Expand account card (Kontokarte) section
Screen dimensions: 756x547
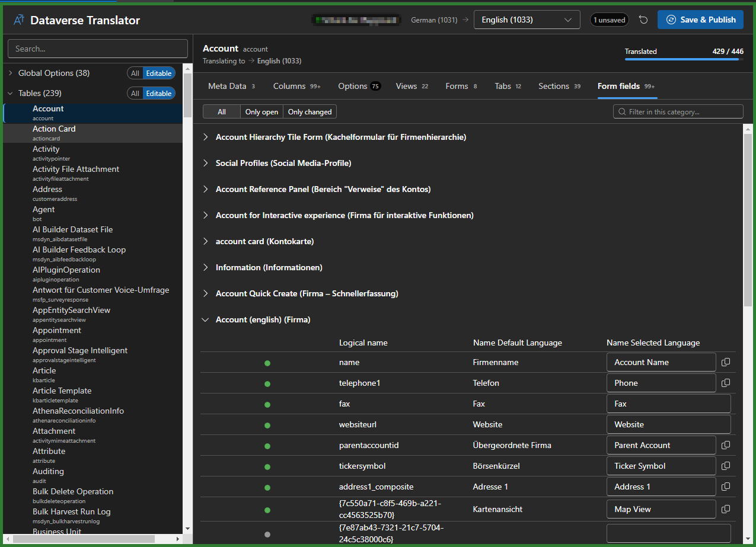206,241
